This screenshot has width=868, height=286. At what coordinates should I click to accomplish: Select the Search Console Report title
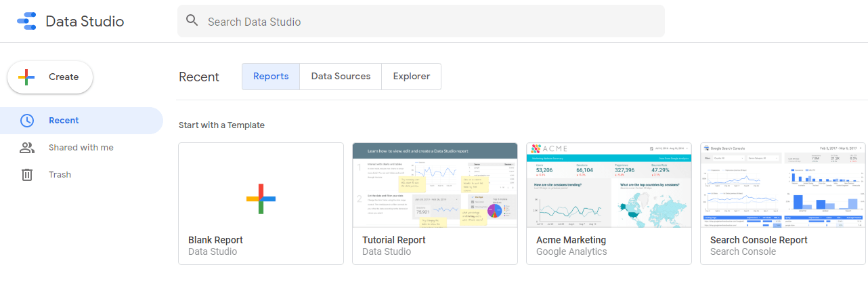coord(758,240)
